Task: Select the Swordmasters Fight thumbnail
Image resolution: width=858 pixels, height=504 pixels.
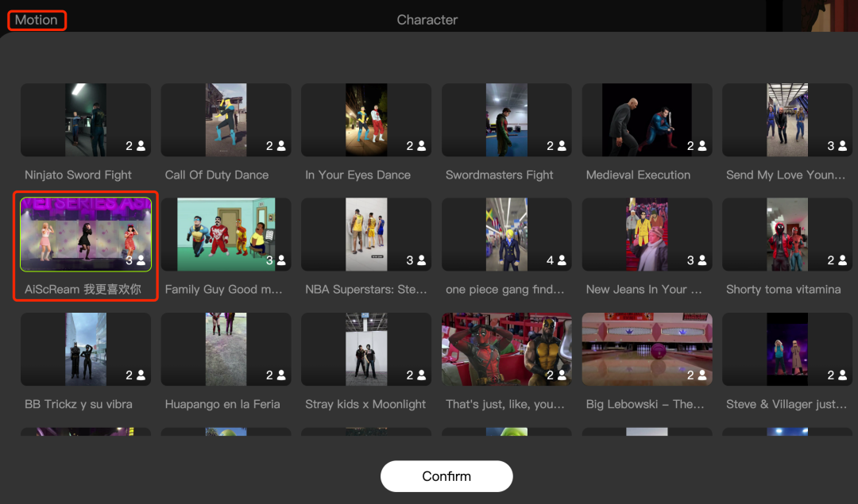Action: 507,121
